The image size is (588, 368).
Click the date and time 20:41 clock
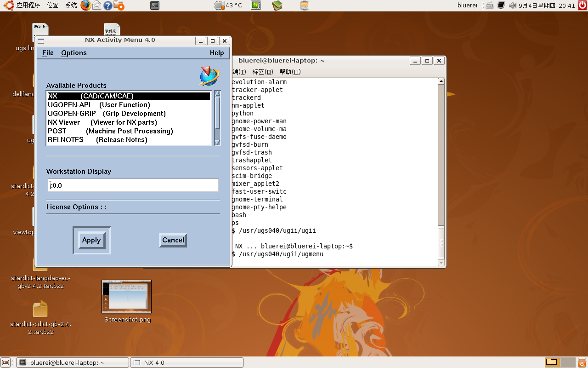click(x=547, y=6)
